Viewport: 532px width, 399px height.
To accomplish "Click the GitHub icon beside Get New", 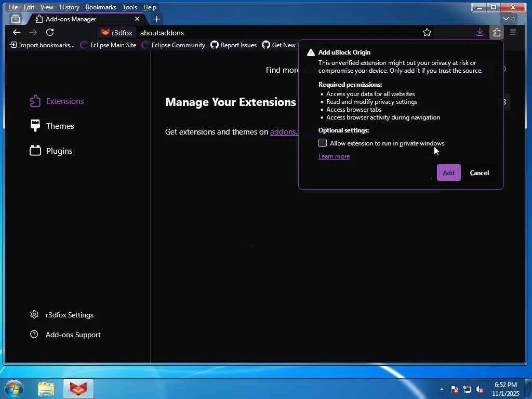I will click(266, 45).
